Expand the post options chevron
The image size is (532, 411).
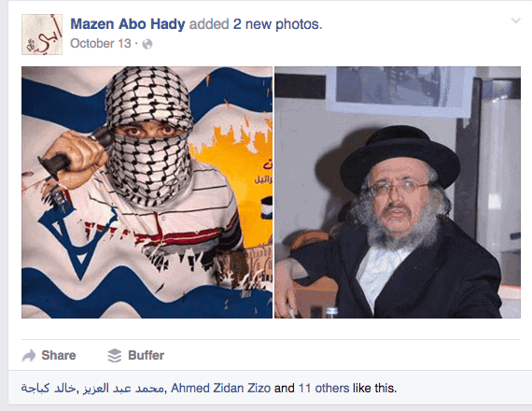[x=516, y=21]
